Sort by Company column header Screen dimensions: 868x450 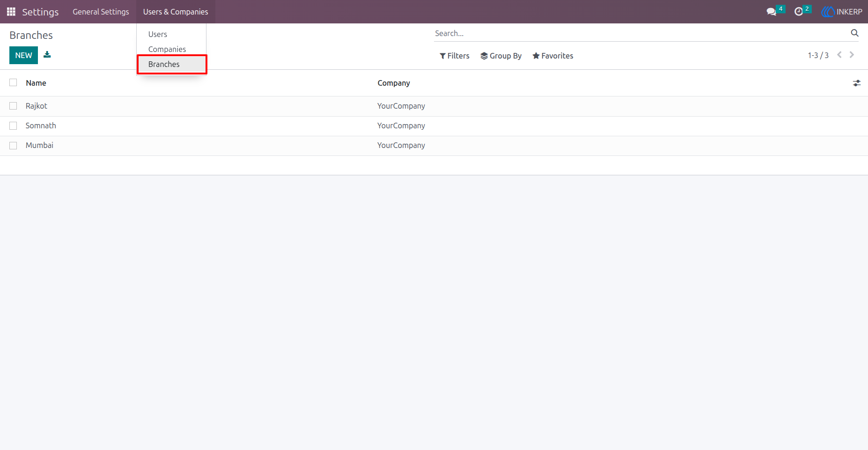point(394,83)
